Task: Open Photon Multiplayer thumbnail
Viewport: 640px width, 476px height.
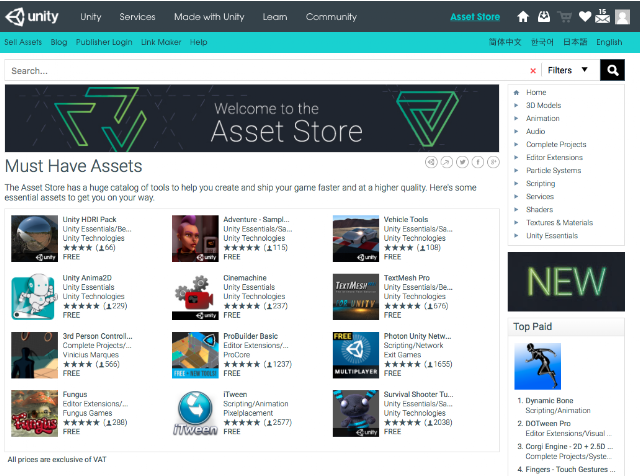Action: 356,355
